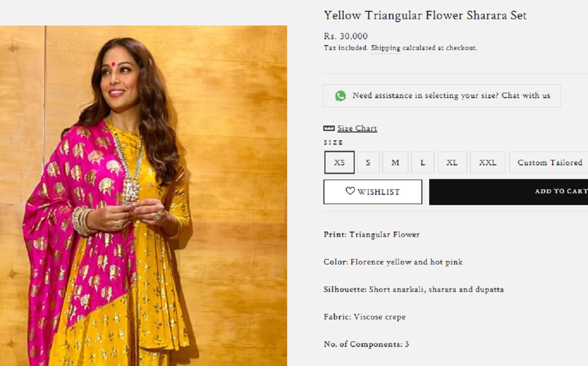588x366 pixels.
Task: Click the Fabric: Viscose crepe detail line
Action: pyautogui.click(x=365, y=317)
